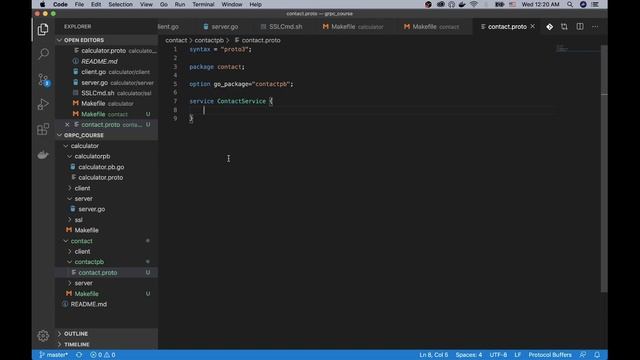This screenshot has width=640, height=360.
Task: Expand the calculator client folder
Action: click(70, 188)
